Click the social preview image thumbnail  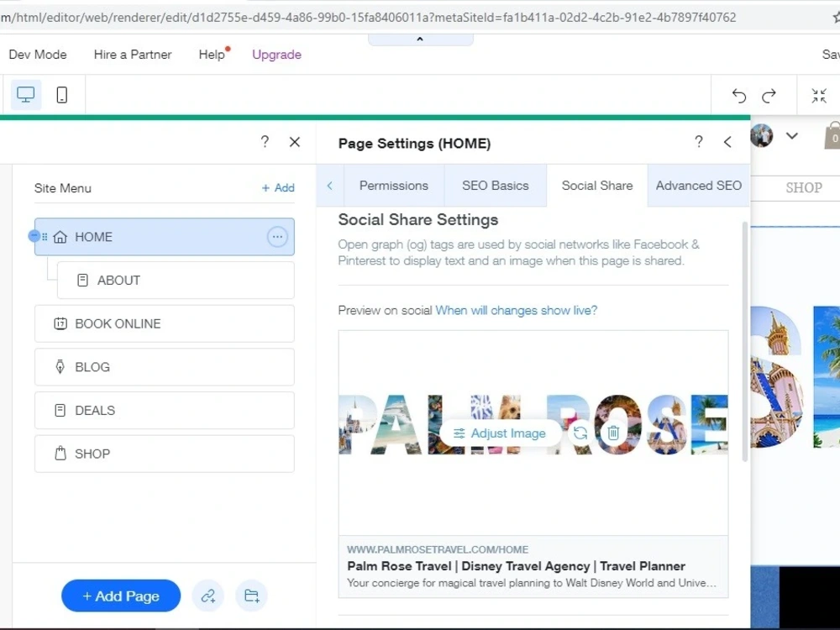click(x=533, y=433)
